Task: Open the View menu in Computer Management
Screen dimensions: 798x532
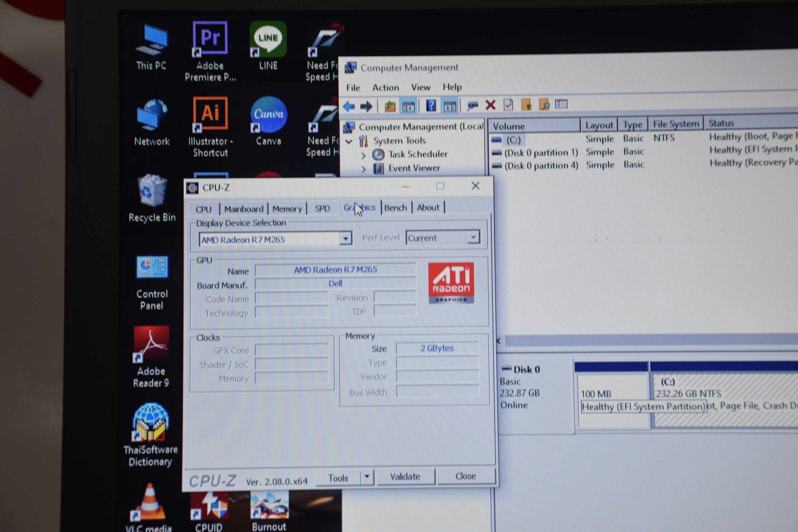Action: [x=421, y=87]
